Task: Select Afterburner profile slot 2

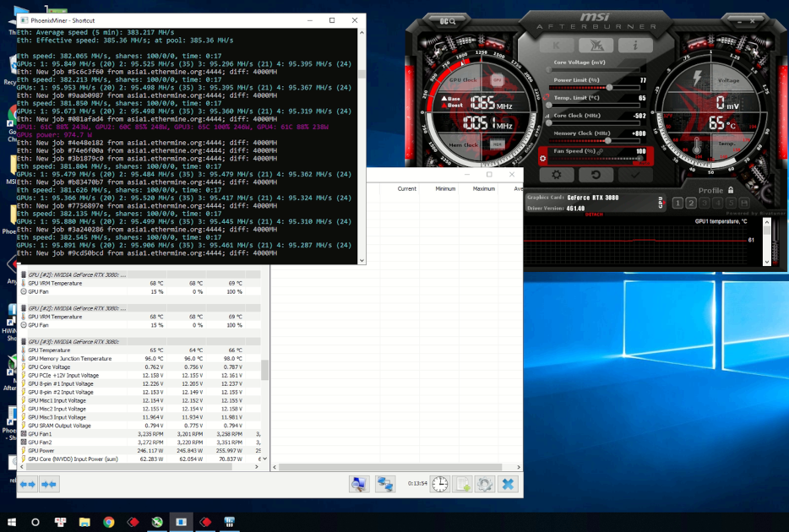Action: coord(691,204)
